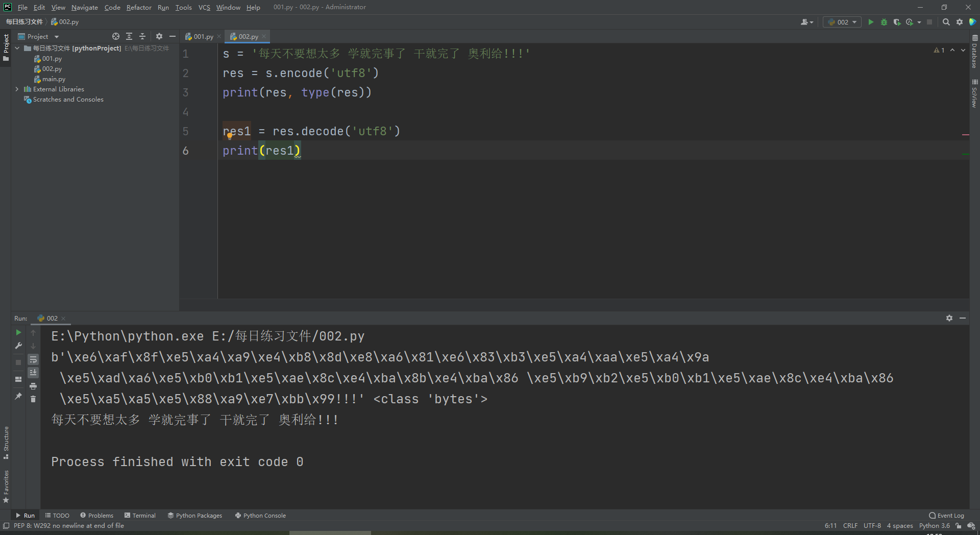
Task: Hide the Project tool window
Action: 173,36
